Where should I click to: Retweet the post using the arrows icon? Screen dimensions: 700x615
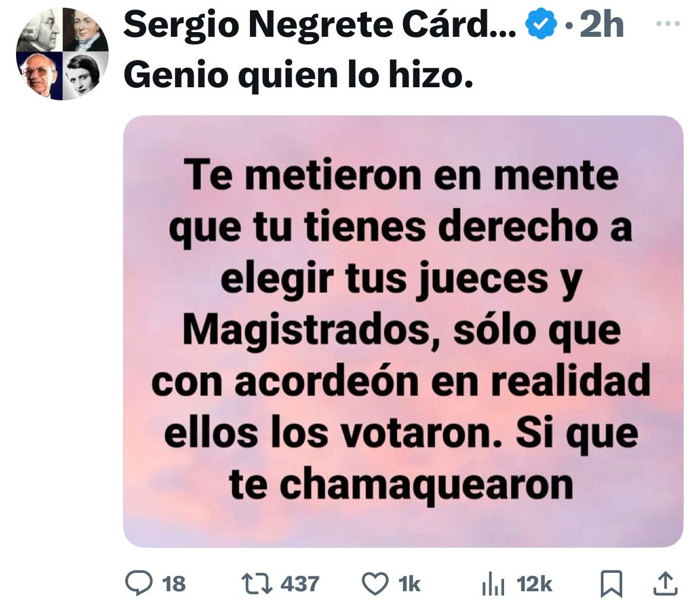tap(256, 584)
